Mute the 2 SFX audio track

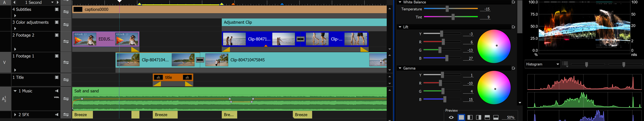(57, 115)
